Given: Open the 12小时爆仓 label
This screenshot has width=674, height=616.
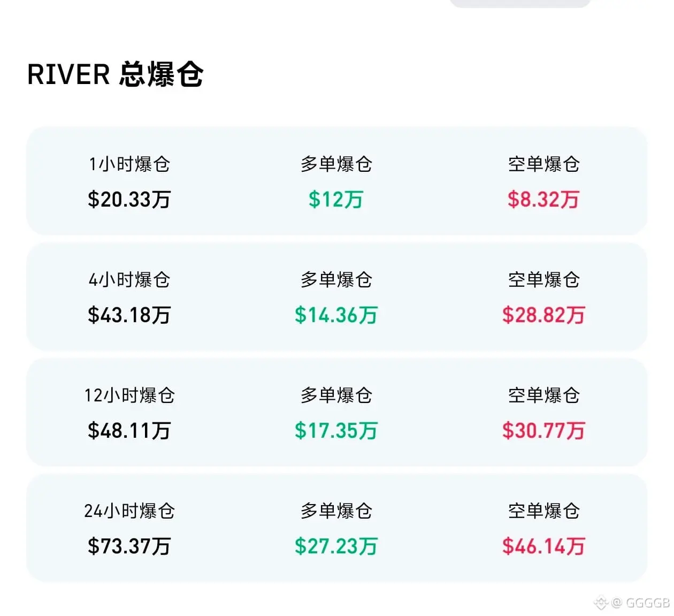Looking at the screenshot, I should 129,396.
